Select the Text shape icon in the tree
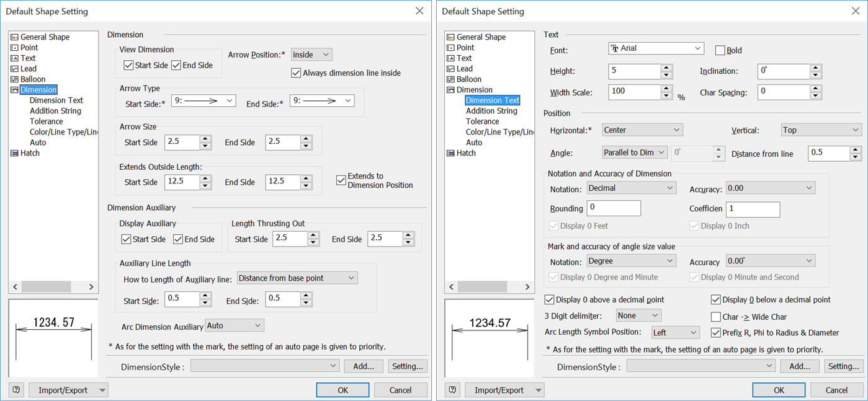 (x=15, y=58)
